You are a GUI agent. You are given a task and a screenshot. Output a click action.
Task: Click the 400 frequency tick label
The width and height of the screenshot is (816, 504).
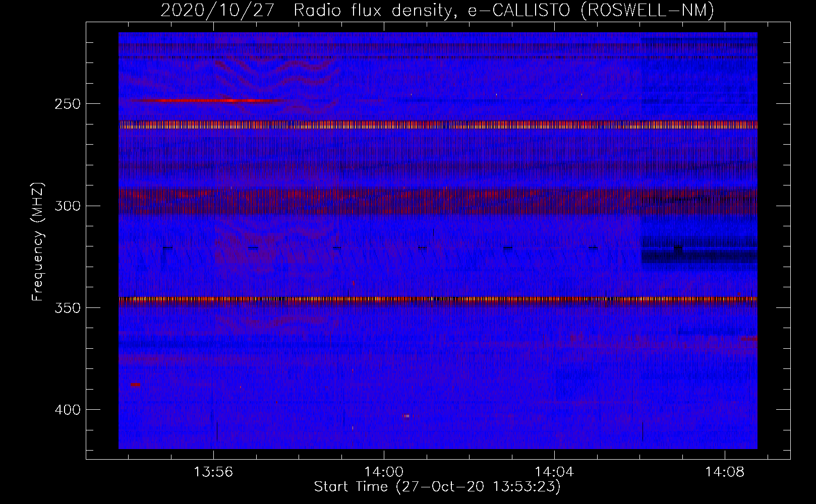click(x=68, y=410)
